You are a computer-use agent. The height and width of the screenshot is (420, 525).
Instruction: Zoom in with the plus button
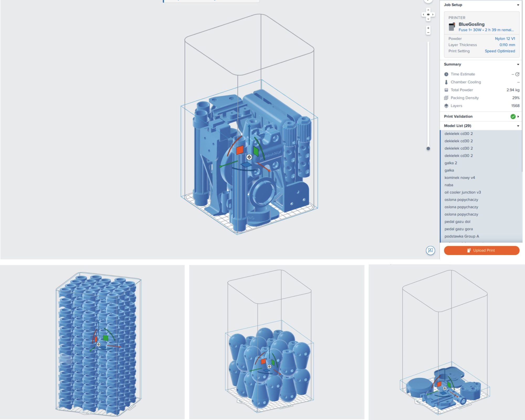(428, 28)
